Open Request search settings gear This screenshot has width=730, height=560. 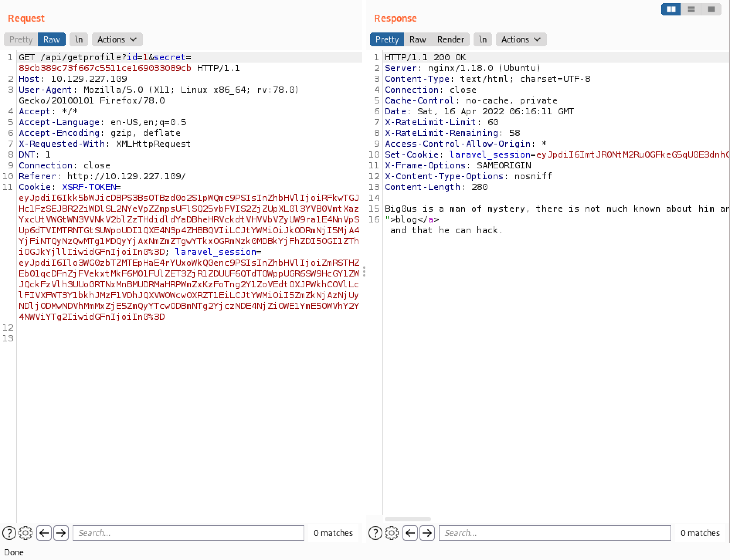pos(25,533)
